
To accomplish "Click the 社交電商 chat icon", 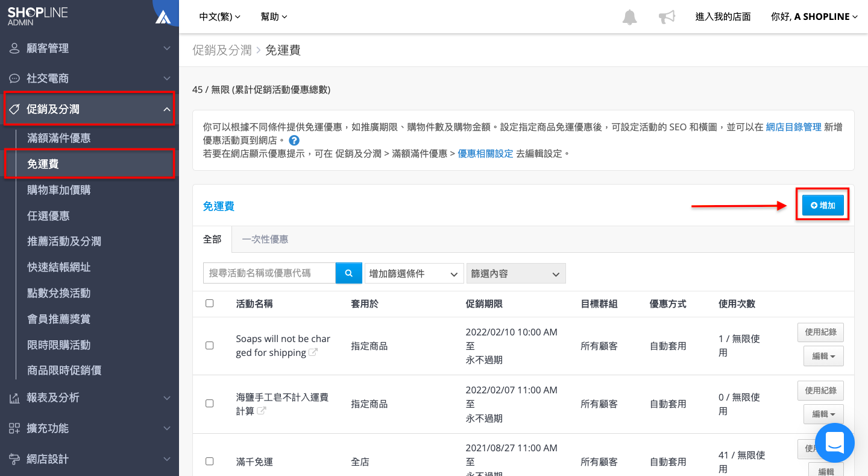I will [14, 78].
